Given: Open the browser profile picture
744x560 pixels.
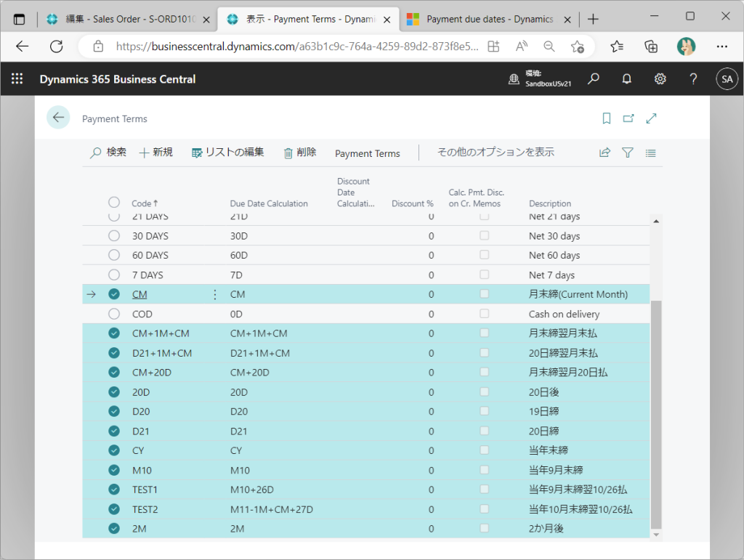Looking at the screenshot, I should pos(686,46).
